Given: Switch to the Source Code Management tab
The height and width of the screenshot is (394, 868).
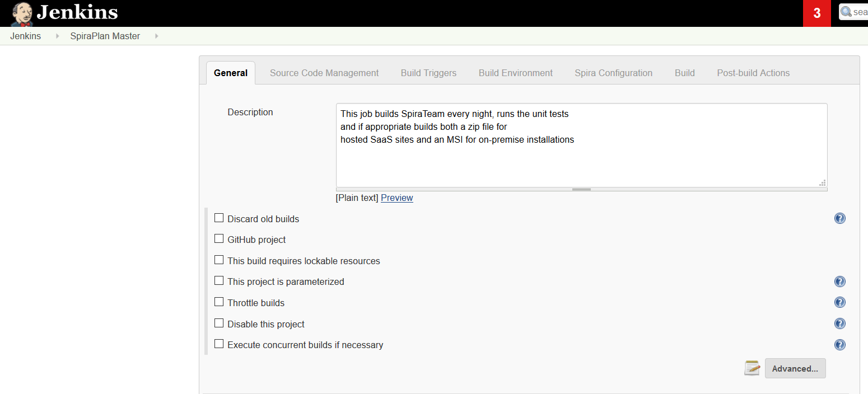Looking at the screenshot, I should tap(324, 73).
